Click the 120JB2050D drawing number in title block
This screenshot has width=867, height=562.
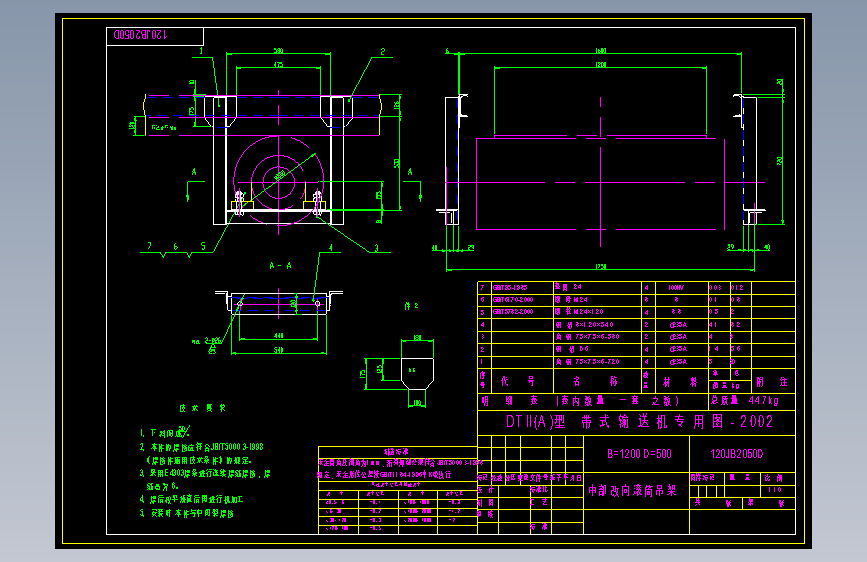pyautogui.click(x=737, y=454)
